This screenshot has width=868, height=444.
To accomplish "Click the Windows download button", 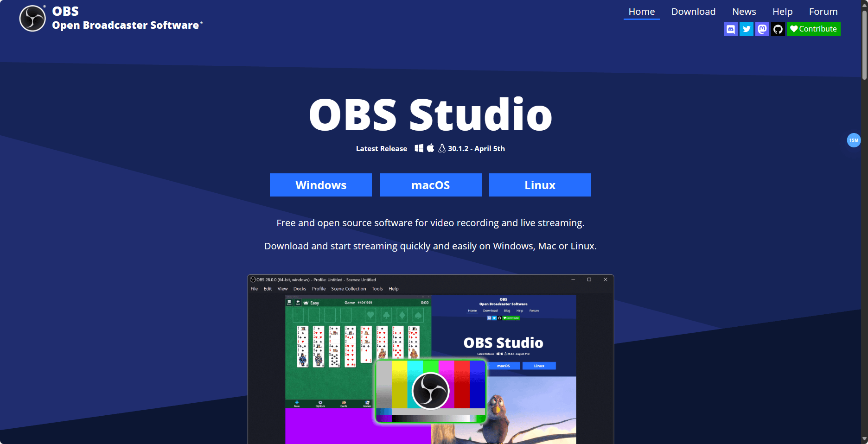I will click(x=321, y=185).
